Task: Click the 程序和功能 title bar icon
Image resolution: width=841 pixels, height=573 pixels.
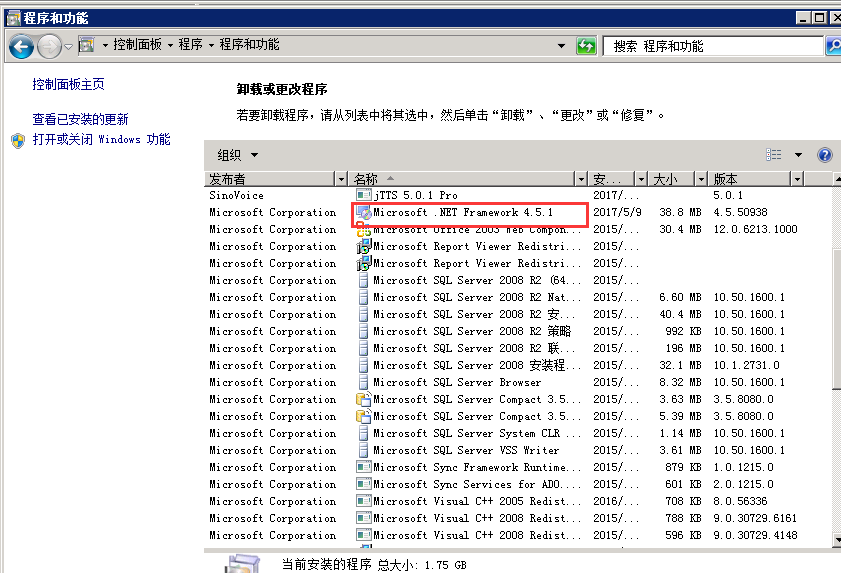Action: pos(13,18)
